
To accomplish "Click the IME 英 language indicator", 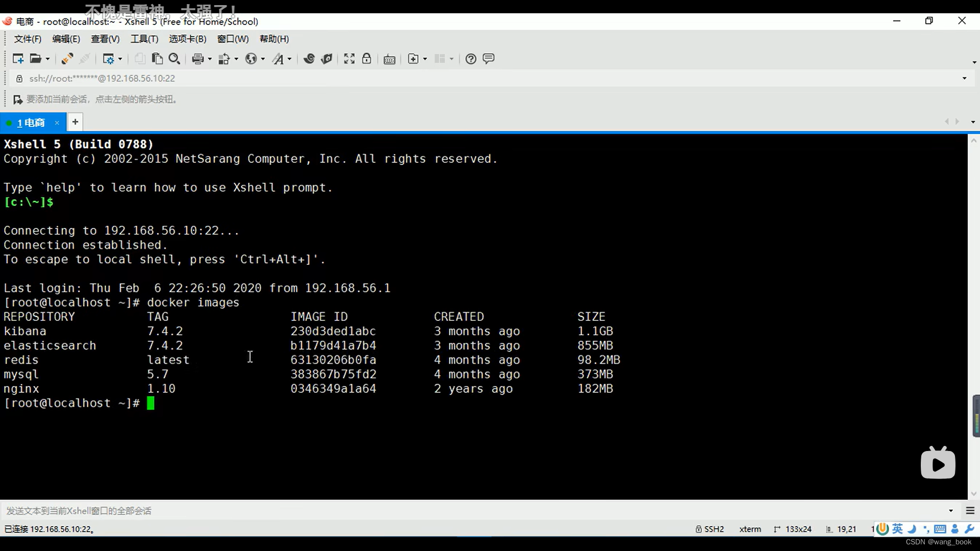I will click(x=898, y=529).
